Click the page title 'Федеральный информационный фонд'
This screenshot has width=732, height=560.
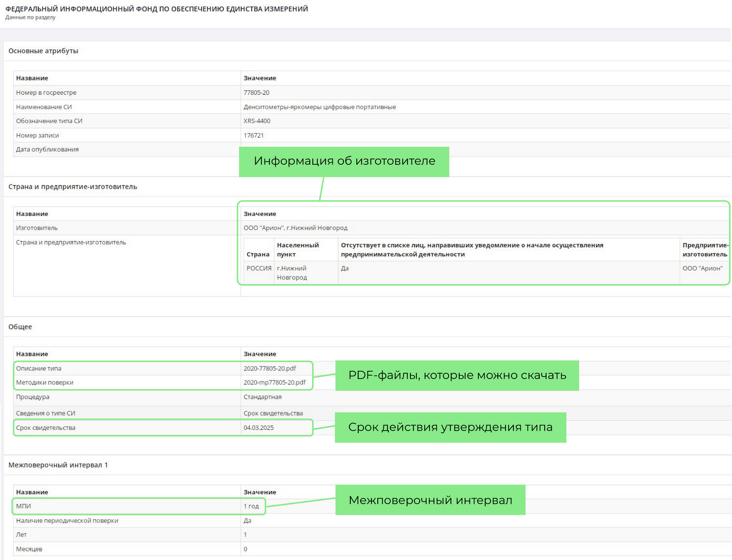(156, 9)
